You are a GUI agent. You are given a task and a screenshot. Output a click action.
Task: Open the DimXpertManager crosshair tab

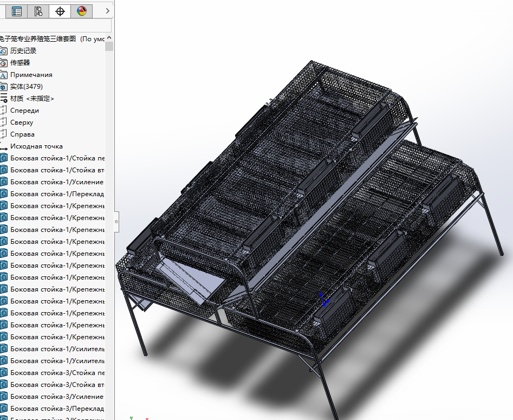click(60, 11)
